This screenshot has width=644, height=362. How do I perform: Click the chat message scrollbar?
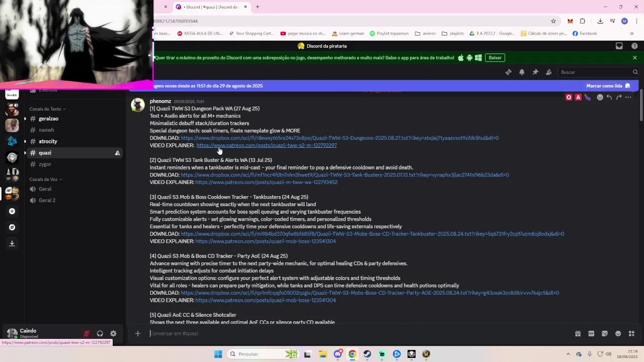(x=641, y=106)
